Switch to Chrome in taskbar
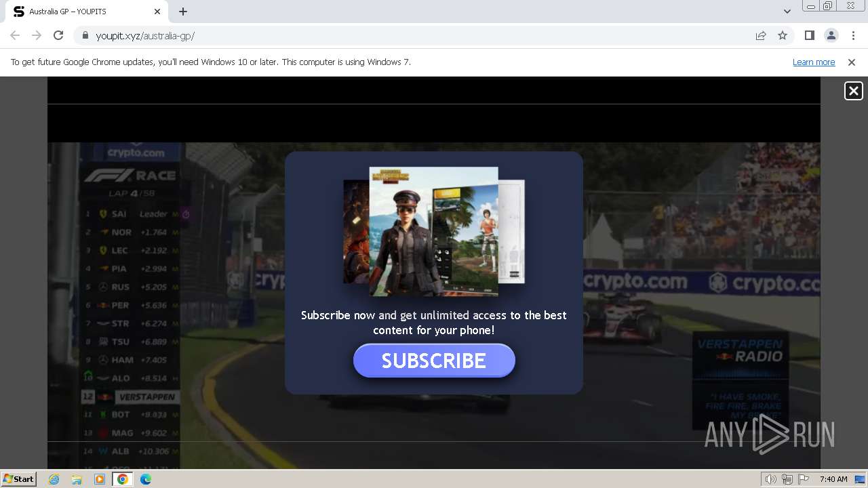868x488 pixels. 122,479
